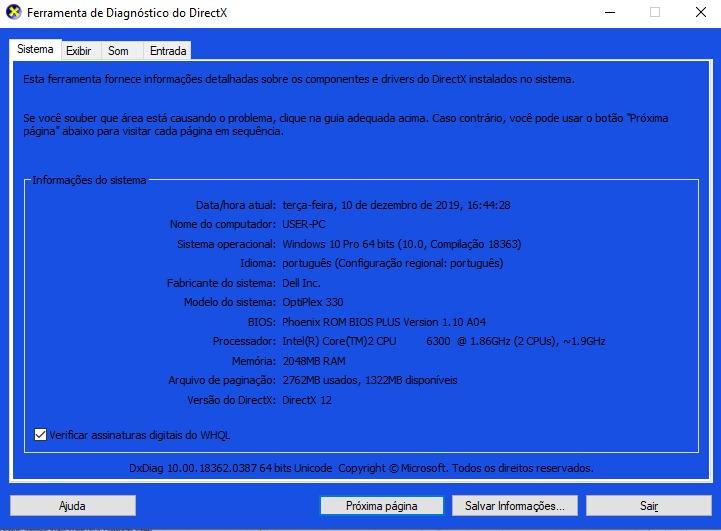The width and height of the screenshot is (721, 531).
Task: Click the disabled maximize window button
Action: [655, 12]
